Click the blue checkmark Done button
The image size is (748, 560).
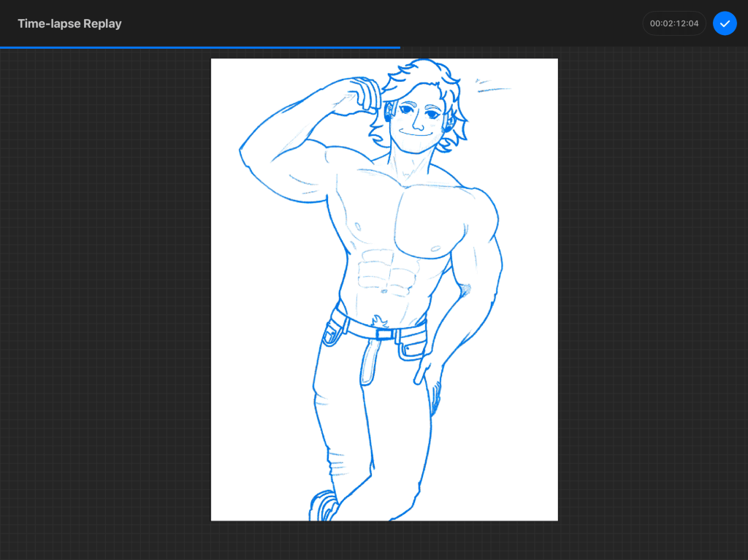coord(725,23)
